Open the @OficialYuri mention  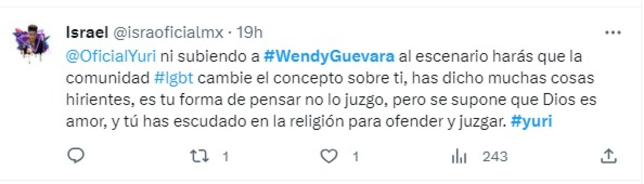[x=111, y=56]
